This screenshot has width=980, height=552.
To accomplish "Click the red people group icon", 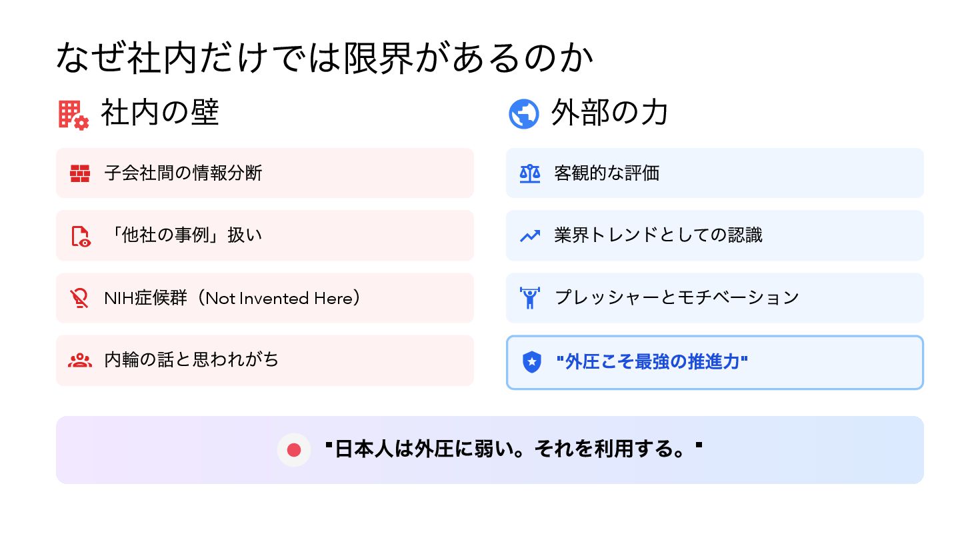I will tap(80, 361).
